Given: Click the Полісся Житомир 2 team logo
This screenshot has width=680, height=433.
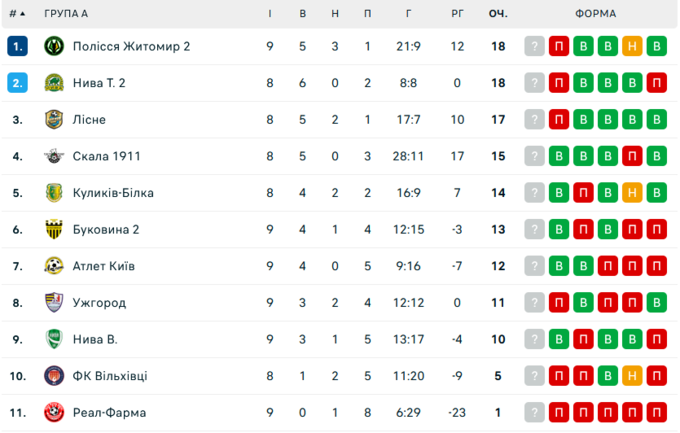Looking at the screenshot, I should (x=54, y=46).
